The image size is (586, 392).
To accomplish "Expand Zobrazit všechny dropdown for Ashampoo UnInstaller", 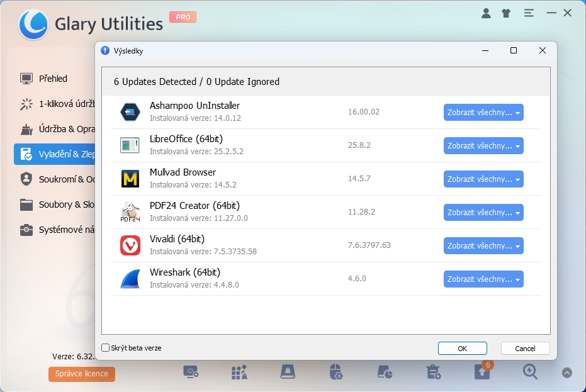I will pos(483,113).
